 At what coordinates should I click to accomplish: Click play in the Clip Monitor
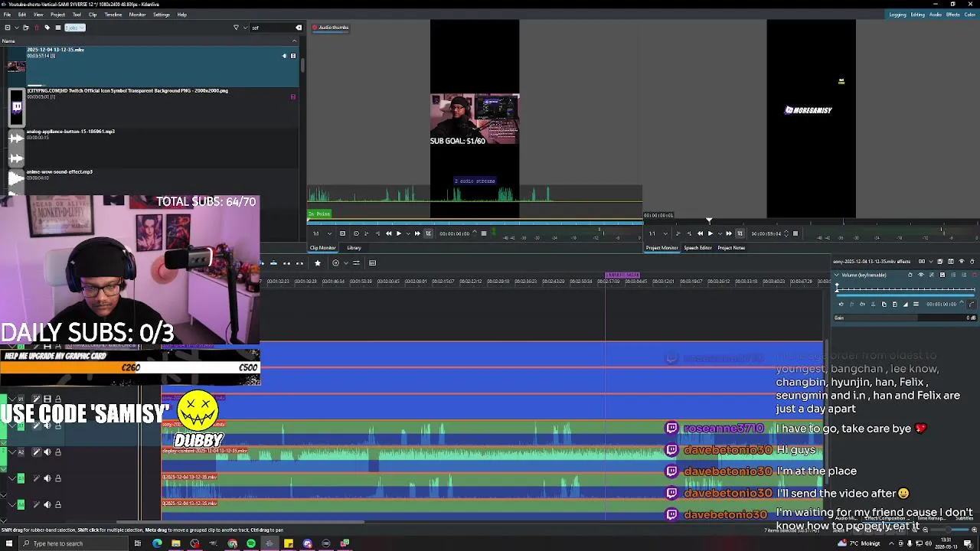[x=399, y=233]
